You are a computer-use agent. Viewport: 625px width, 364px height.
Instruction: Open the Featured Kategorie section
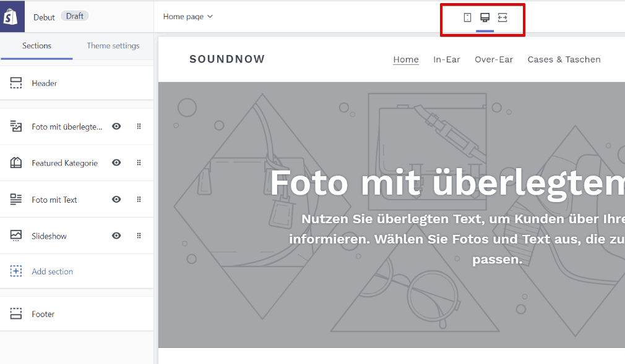click(77, 163)
